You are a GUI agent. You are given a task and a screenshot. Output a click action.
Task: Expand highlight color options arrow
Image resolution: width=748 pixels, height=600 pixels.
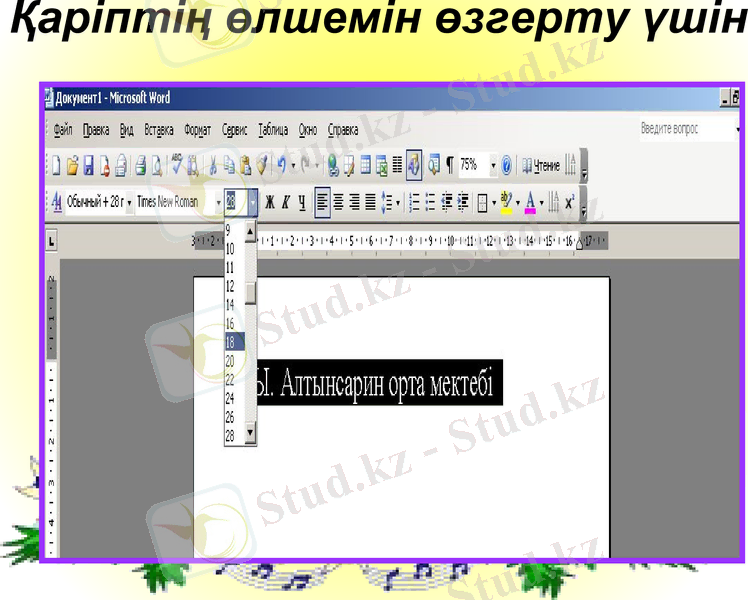pyautogui.click(x=518, y=203)
